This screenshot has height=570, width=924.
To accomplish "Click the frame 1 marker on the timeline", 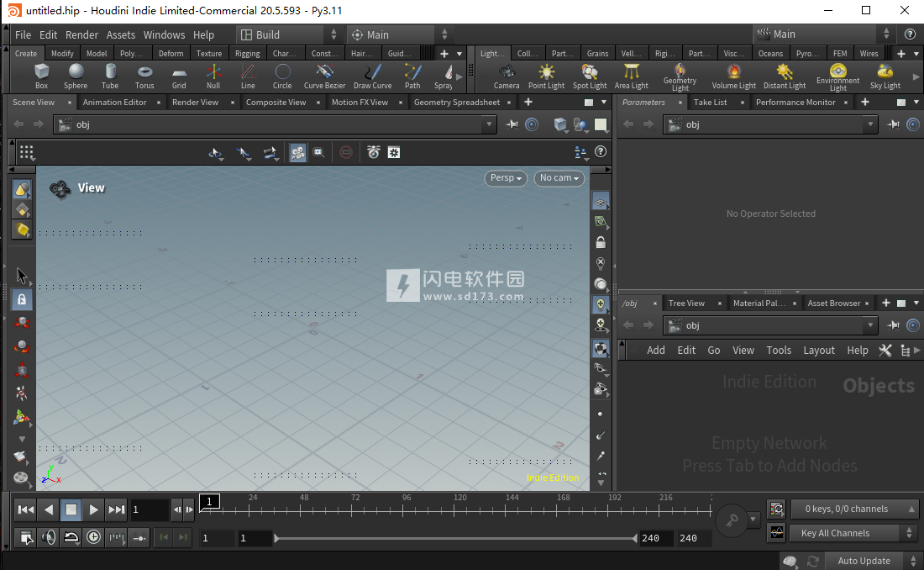I will click(209, 502).
